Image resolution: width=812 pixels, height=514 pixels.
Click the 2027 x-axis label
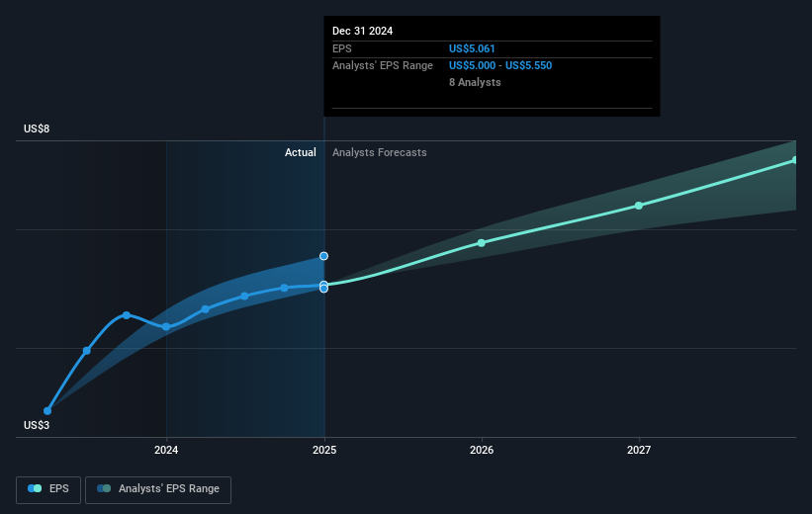639,450
